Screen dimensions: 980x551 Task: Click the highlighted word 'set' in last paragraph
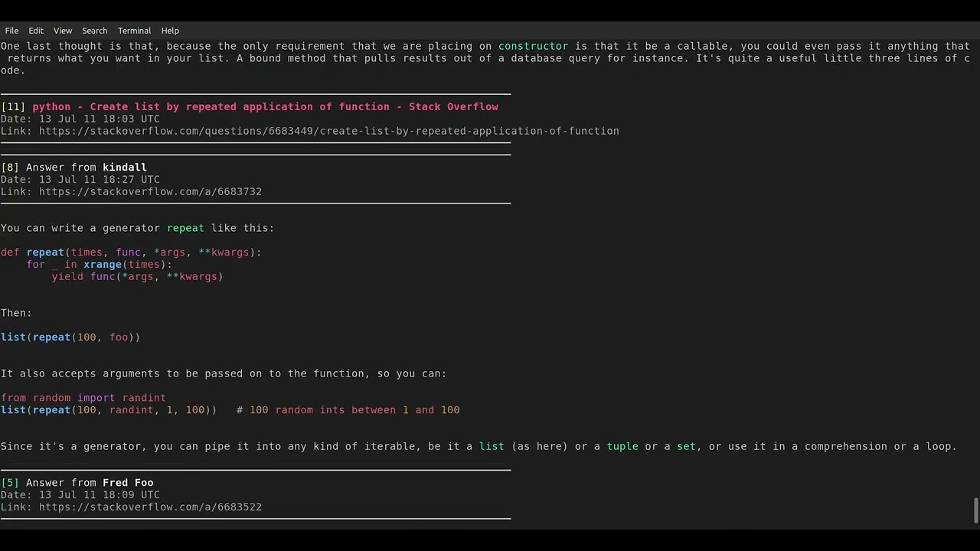point(686,446)
